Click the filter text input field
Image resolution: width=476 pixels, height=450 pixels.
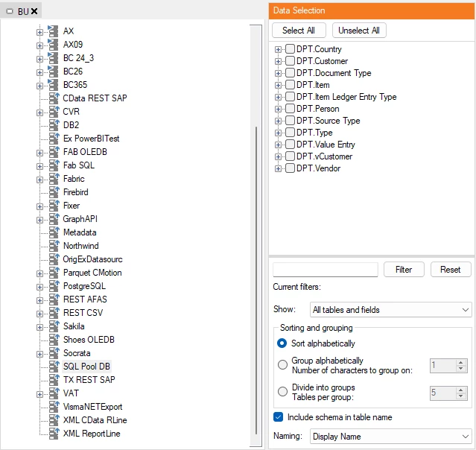point(326,270)
